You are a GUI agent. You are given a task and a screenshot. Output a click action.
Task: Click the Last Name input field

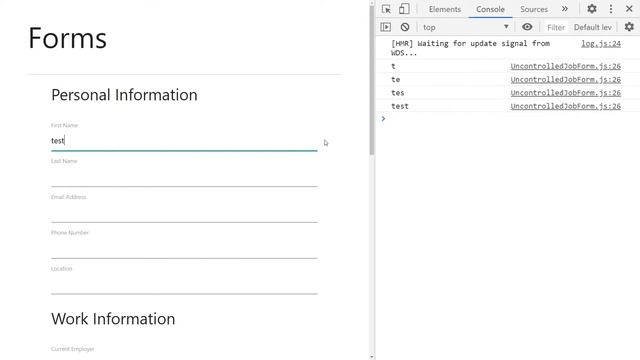184,177
